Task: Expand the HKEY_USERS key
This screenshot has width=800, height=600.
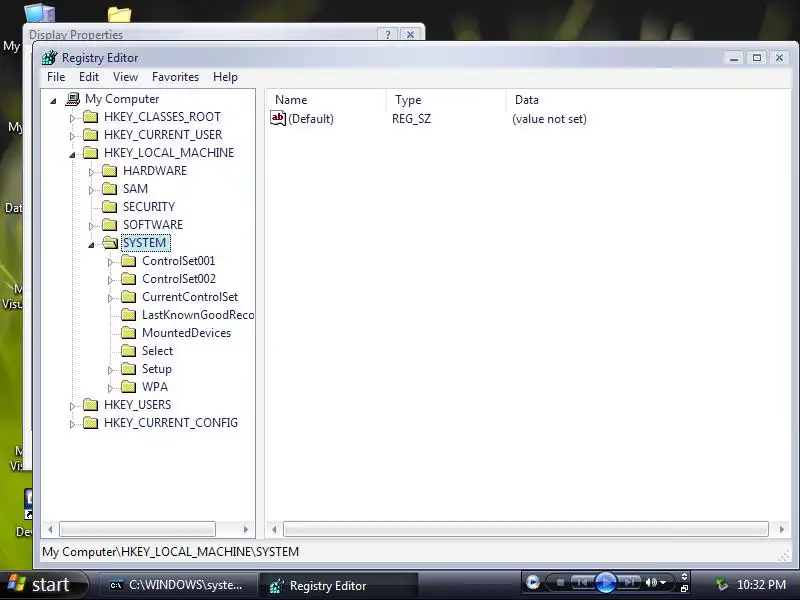Action: (72, 407)
